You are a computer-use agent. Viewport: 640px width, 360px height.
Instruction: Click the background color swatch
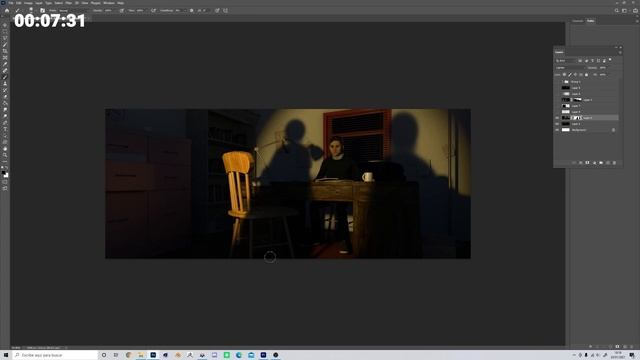click(x=6, y=176)
